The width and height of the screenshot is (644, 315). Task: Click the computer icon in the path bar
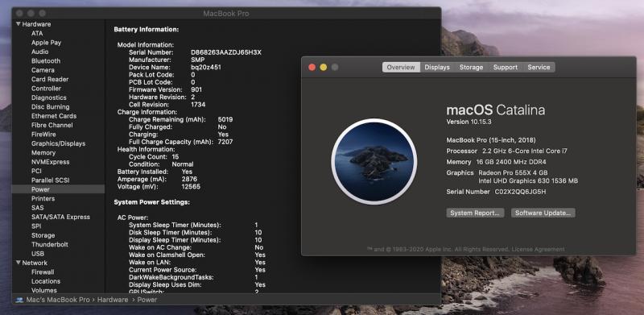tap(19, 300)
